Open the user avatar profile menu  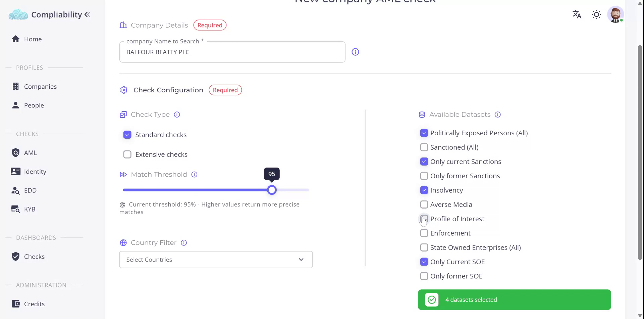tap(615, 14)
